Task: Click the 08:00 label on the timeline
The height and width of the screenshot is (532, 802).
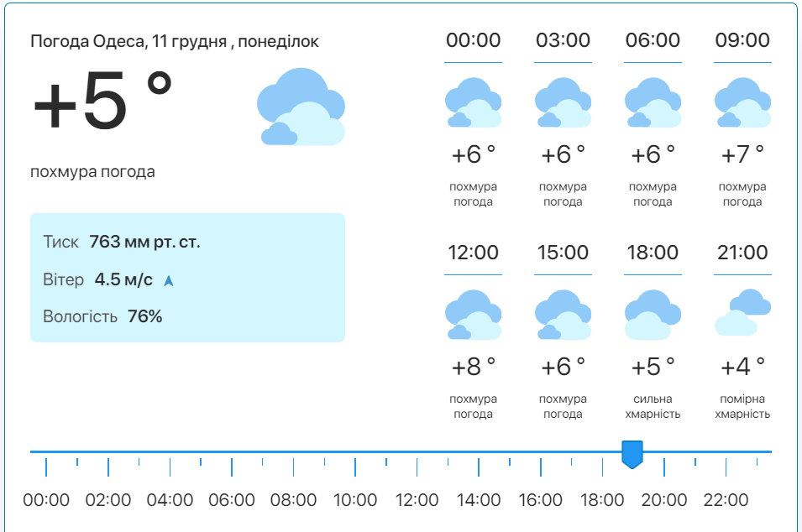Action: coord(293,500)
